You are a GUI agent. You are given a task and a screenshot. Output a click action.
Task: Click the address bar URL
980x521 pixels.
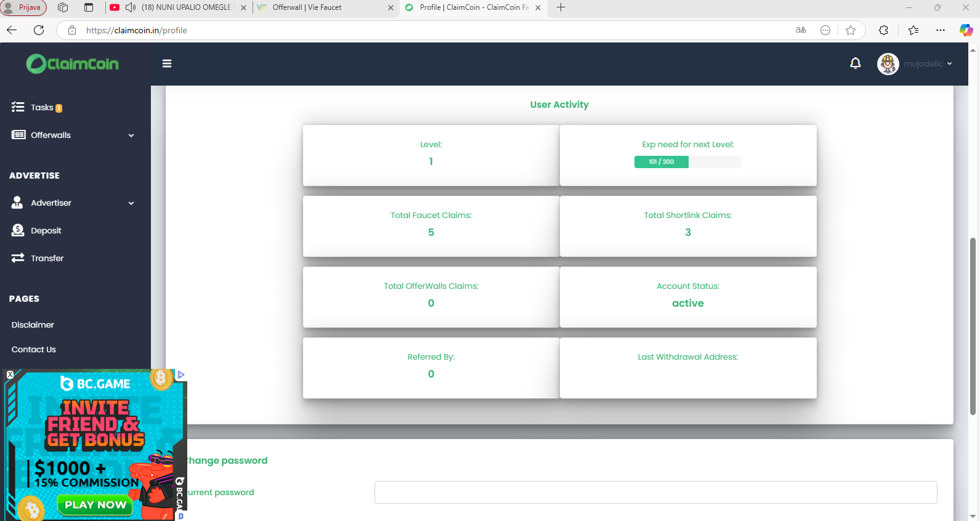[137, 30]
